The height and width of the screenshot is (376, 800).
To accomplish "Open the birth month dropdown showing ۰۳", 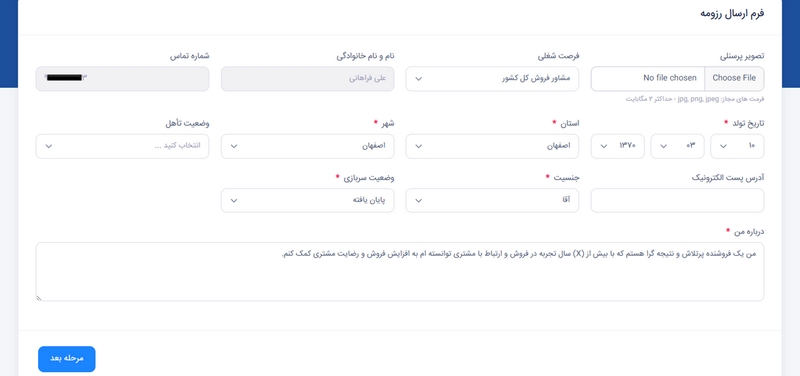I will coord(677,146).
